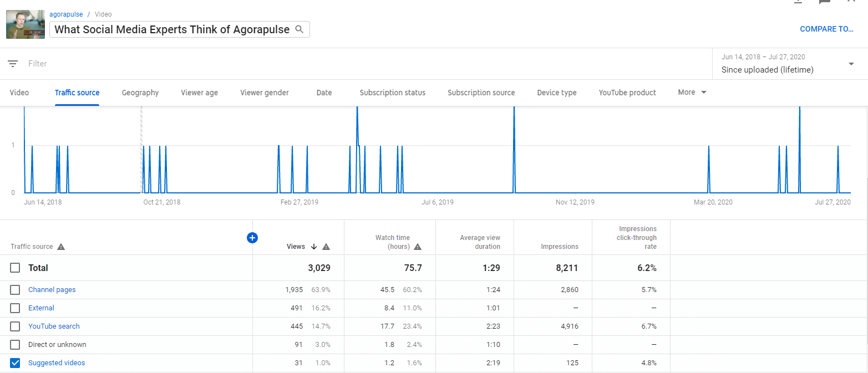Click the total impressions value 8,211
868x373 pixels.
[567, 268]
